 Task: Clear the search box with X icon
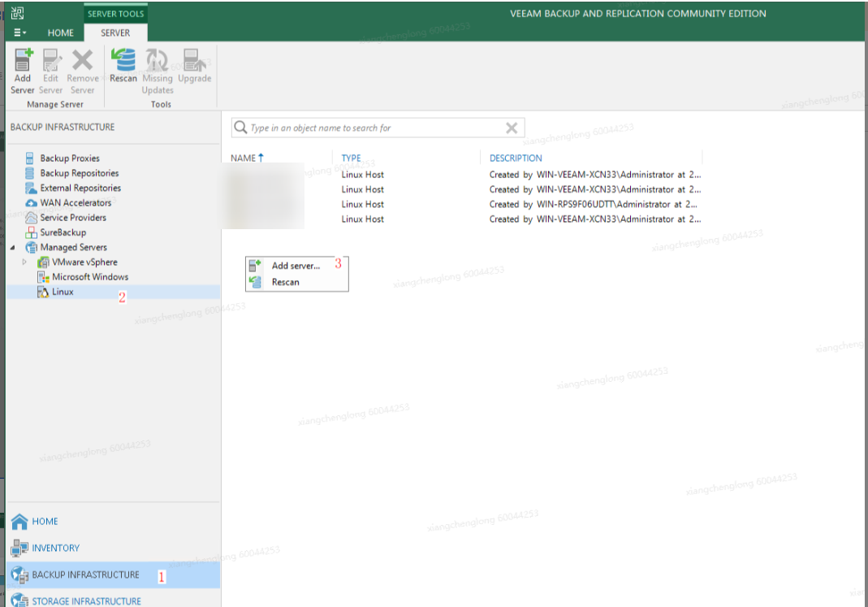tap(512, 128)
